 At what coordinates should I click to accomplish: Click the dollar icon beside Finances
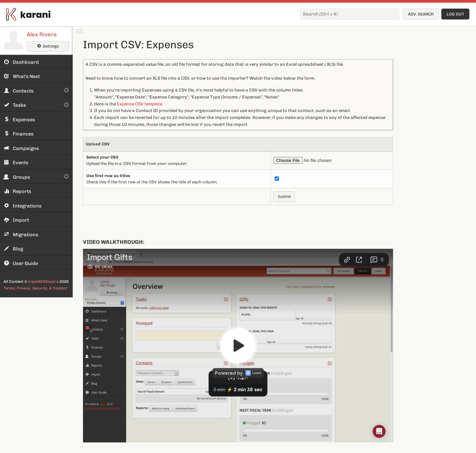coord(6,133)
